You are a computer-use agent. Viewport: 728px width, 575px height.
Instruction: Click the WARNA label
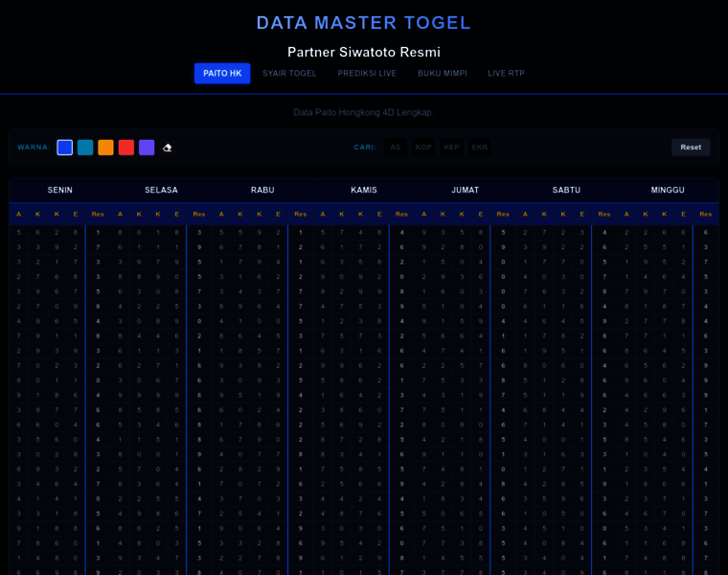(x=34, y=148)
